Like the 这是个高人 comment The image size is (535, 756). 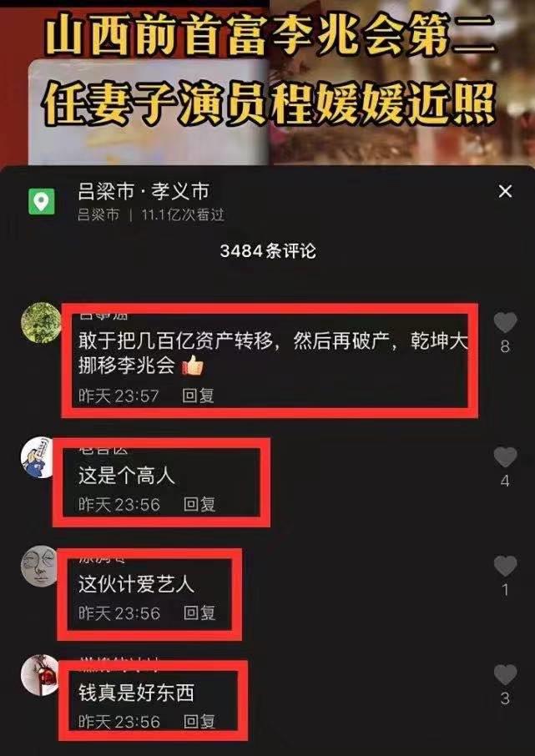tap(505, 457)
